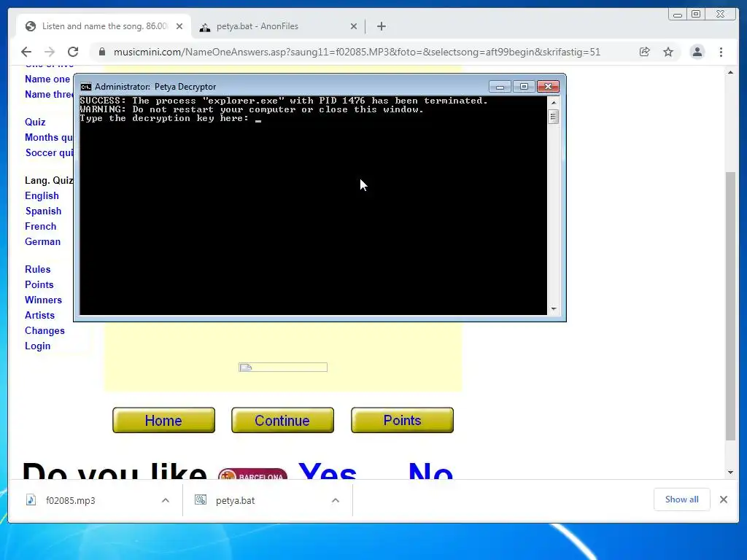Close the downloads bar

click(x=724, y=499)
